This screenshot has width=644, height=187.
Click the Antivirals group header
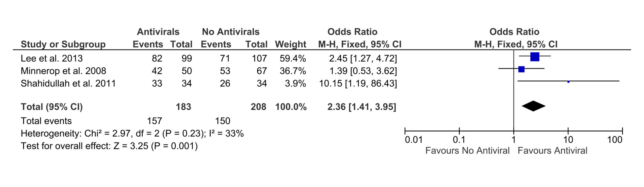(x=158, y=32)
